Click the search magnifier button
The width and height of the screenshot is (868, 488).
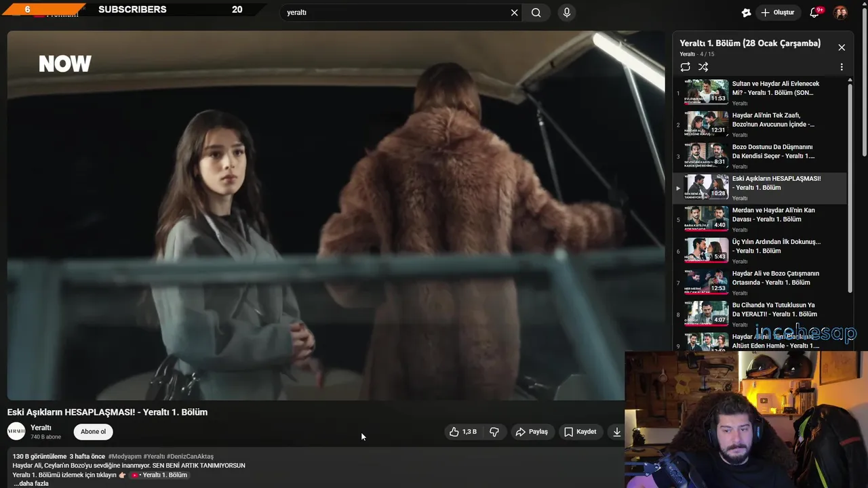point(536,12)
